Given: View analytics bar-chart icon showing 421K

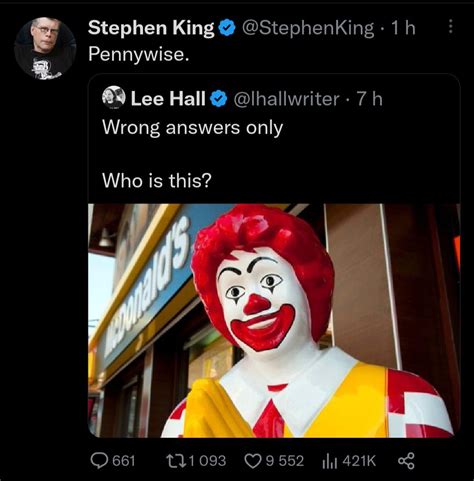Looking at the screenshot, I should [x=330, y=461].
